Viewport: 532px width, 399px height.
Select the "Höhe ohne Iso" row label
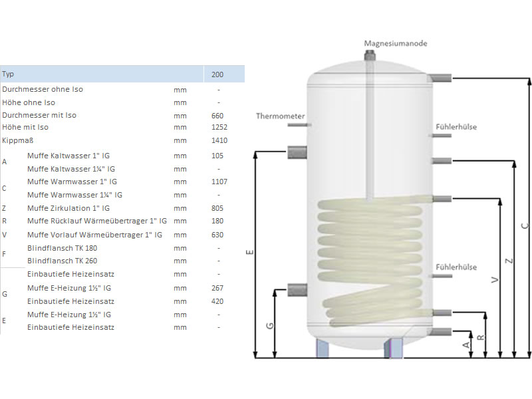(x=29, y=102)
